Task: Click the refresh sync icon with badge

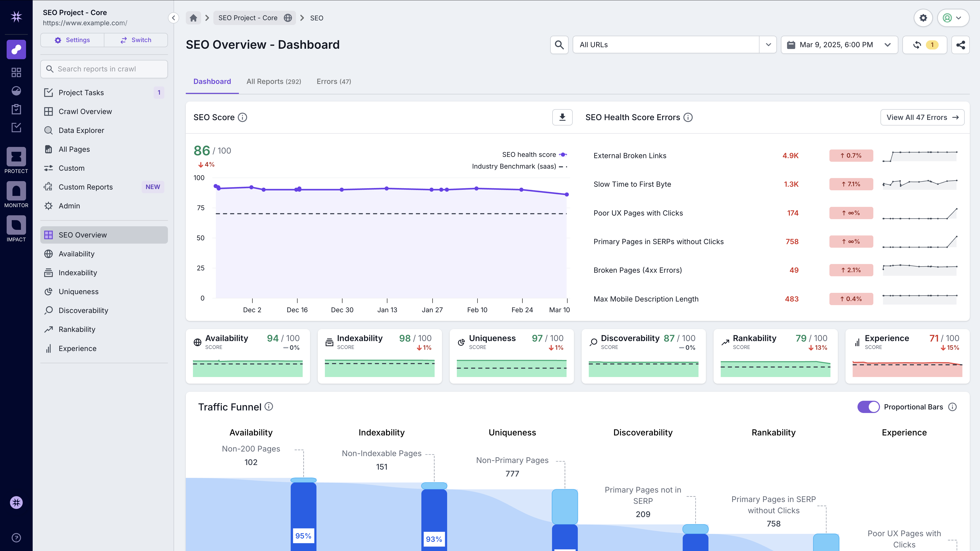Action: 924,45
